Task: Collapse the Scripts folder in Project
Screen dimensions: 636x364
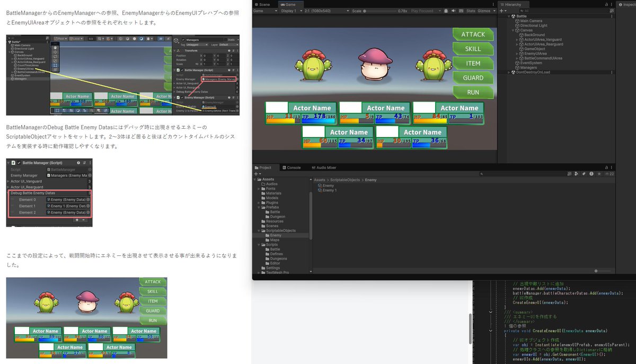Action: tap(260, 245)
